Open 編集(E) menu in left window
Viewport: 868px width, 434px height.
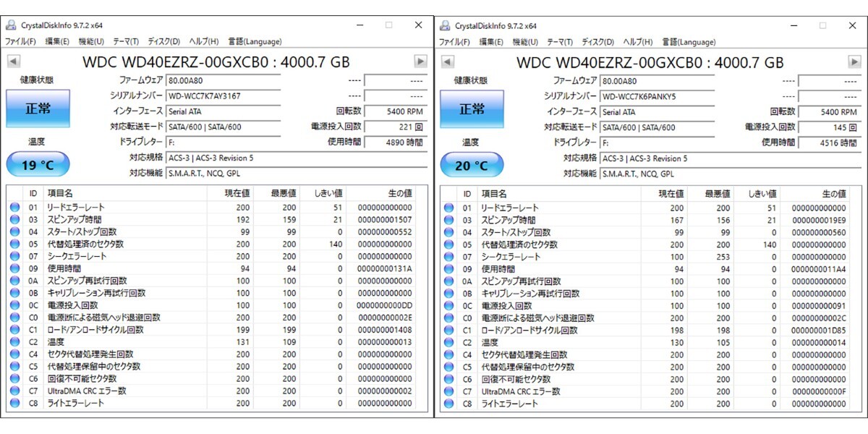[57, 42]
